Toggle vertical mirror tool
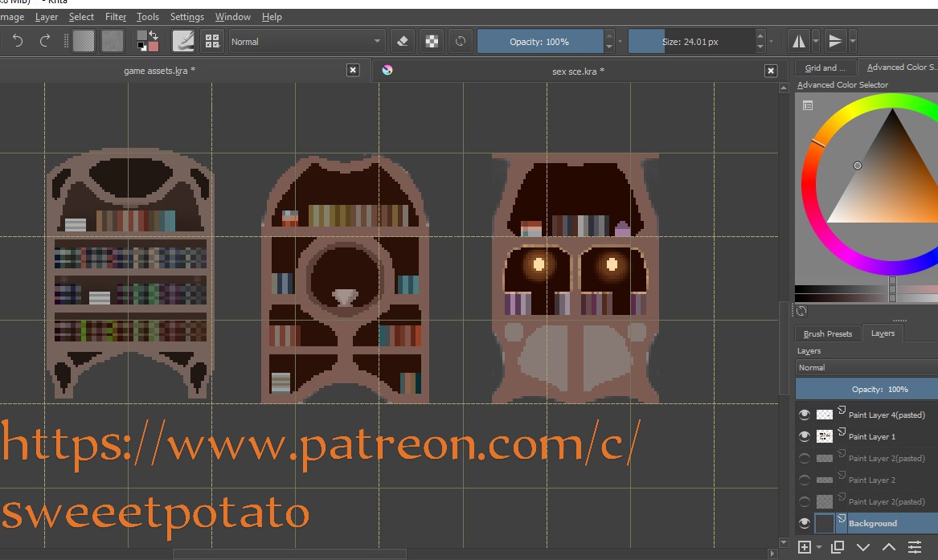 [835, 41]
